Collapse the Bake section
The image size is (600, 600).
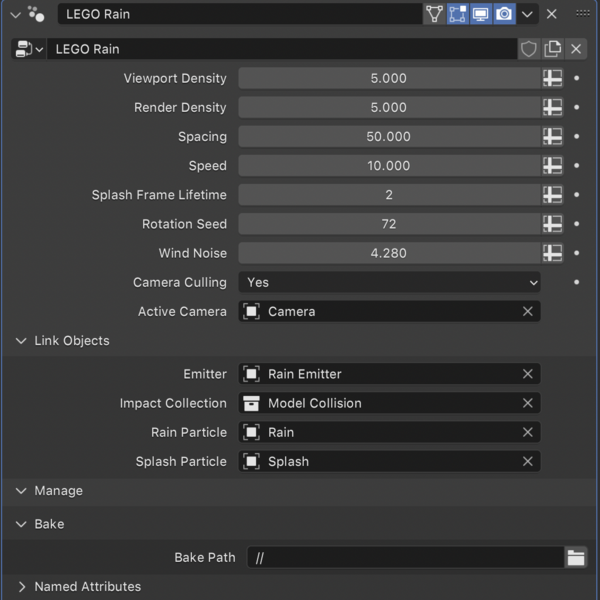point(21,524)
